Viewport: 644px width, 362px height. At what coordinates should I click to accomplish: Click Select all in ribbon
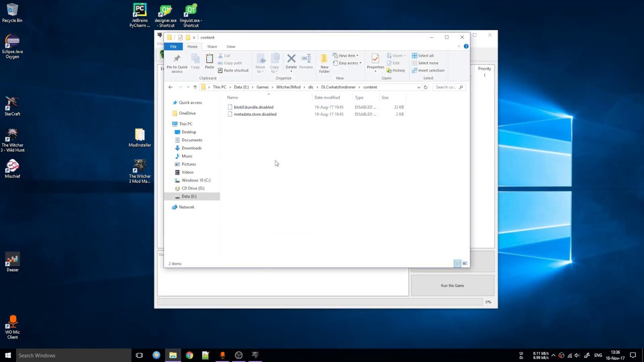point(422,55)
